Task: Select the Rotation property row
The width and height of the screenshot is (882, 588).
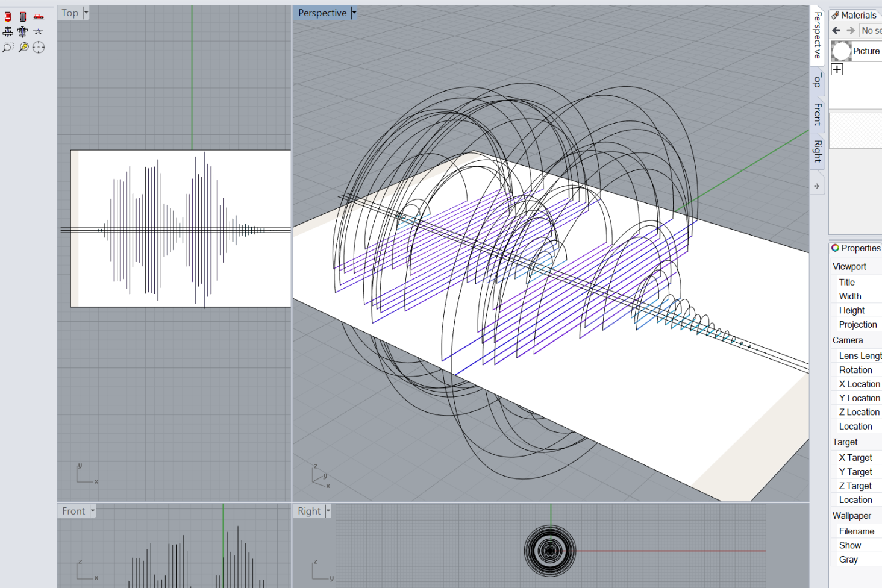Action: click(x=855, y=370)
